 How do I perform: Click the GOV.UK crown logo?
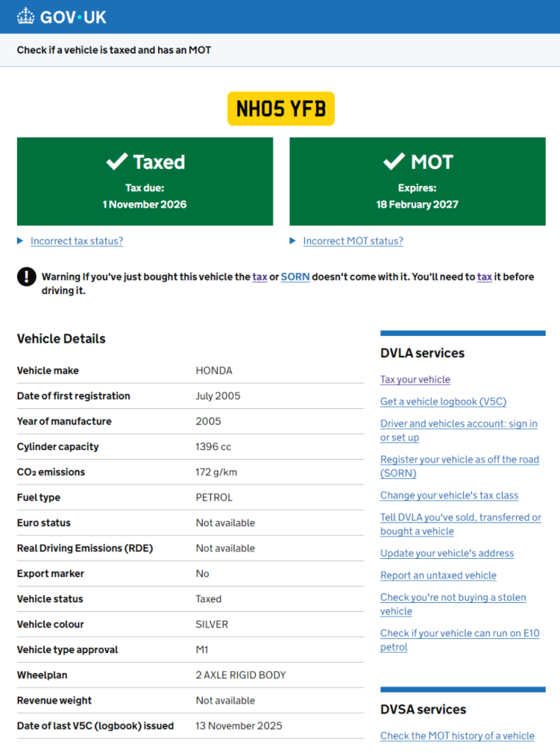[x=26, y=15]
